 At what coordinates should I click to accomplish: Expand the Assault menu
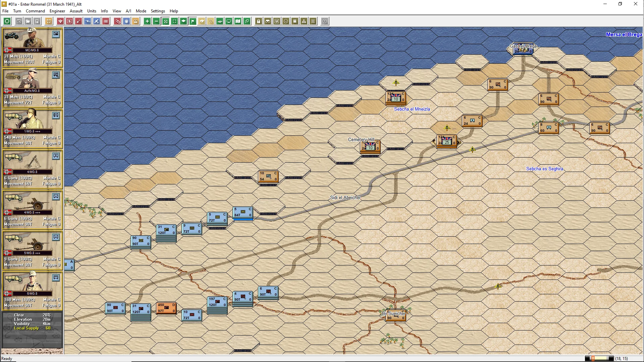coord(76,11)
